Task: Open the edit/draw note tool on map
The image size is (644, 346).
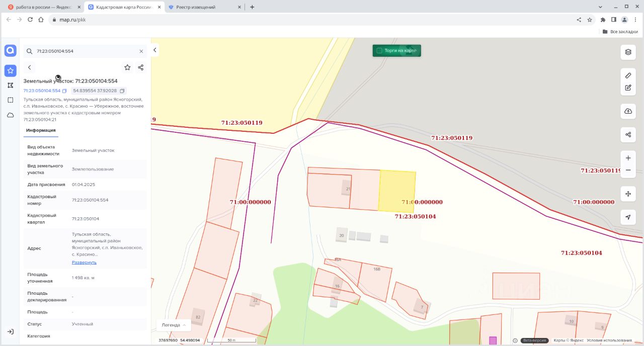Action: pyautogui.click(x=628, y=88)
